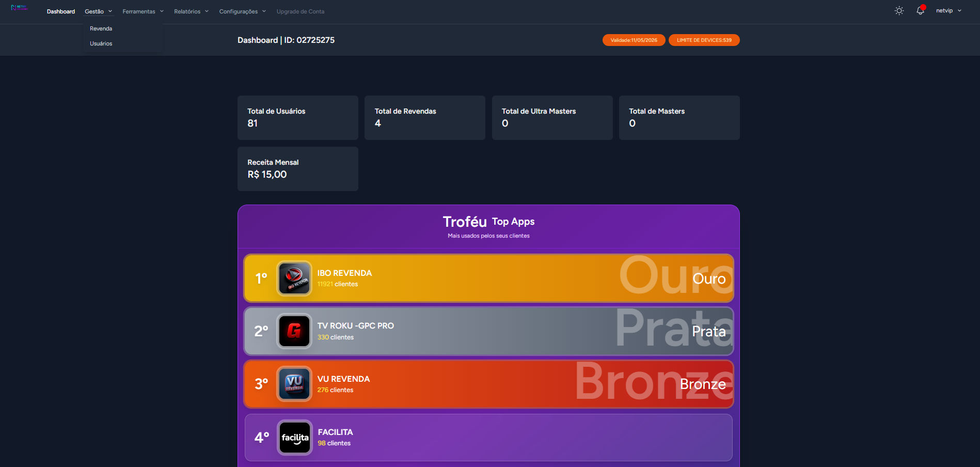The image size is (980, 467).
Task: Open the netvip user account menu
Action: [x=949, y=11]
